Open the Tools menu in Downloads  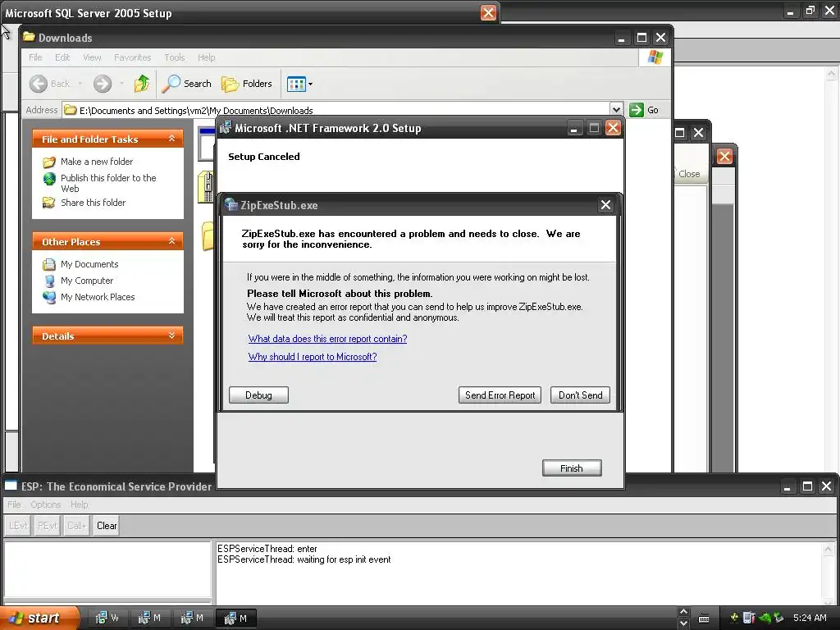pos(175,57)
